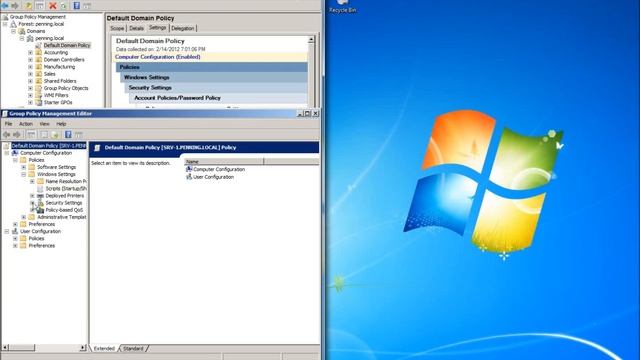Select Shared Folders in the tree

pyautogui.click(x=60, y=81)
